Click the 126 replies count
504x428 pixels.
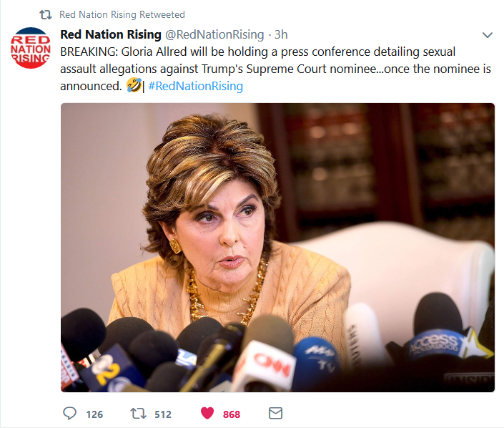click(94, 414)
